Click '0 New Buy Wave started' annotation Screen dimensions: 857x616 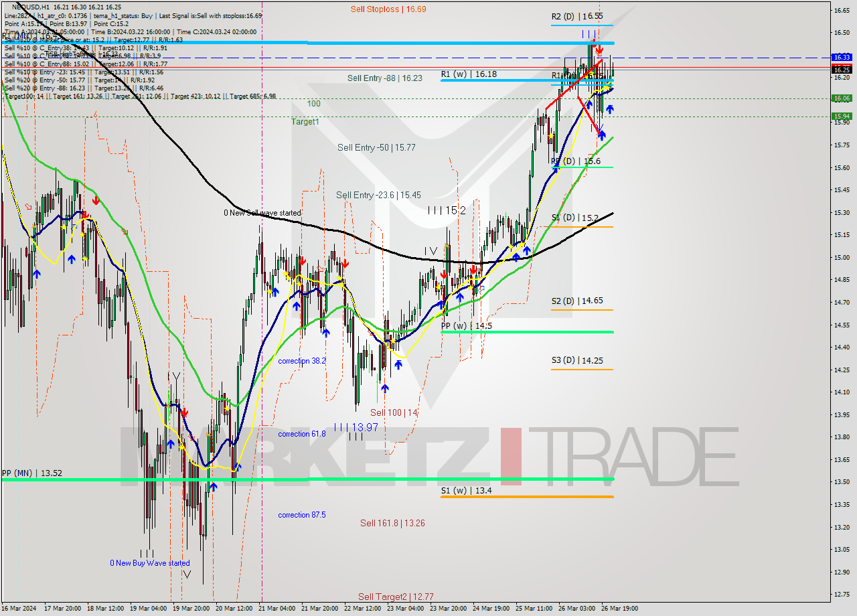coord(150,563)
